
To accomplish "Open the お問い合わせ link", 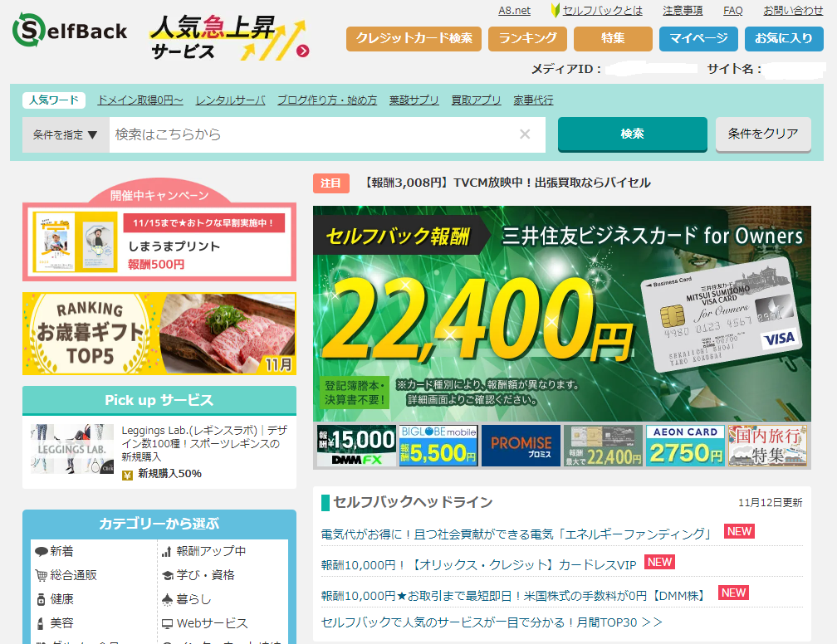I will [x=793, y=10].
